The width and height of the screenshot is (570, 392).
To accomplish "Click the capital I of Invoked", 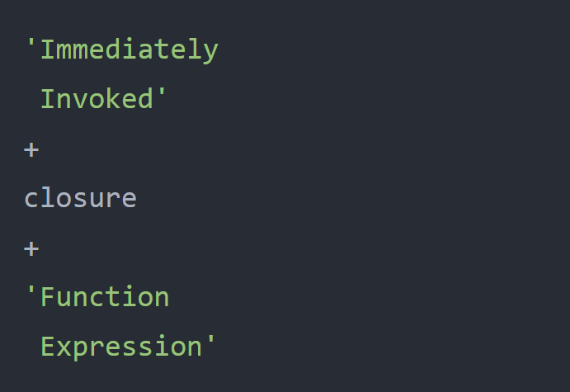I will [x=48, y=98].
